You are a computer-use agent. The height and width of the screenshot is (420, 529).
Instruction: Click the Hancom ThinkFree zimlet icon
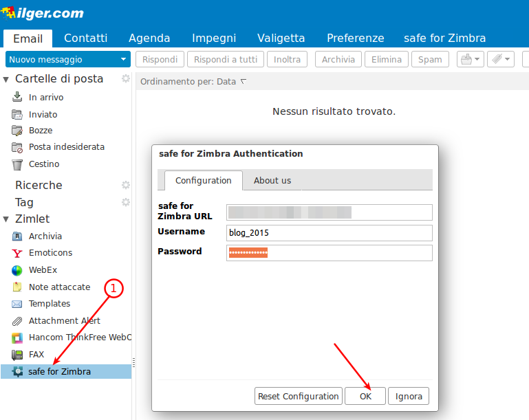(x=17, y=338)
